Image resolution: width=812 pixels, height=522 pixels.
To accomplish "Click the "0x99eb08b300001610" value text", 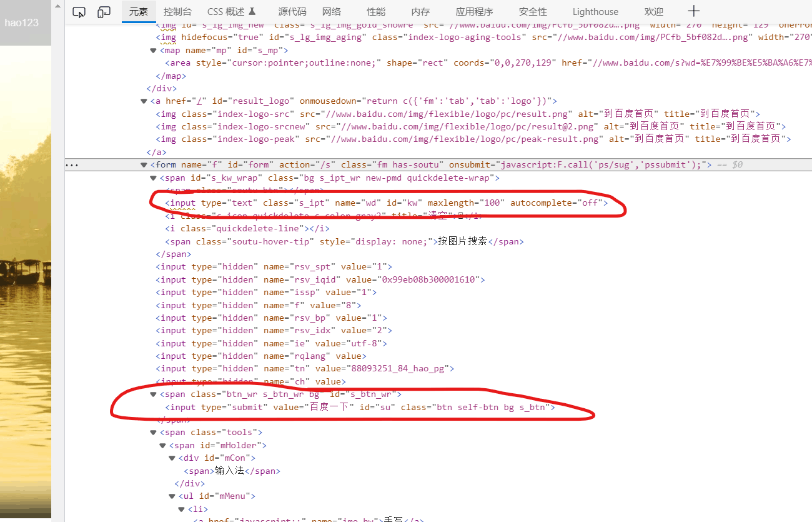I will pos(428,279).
